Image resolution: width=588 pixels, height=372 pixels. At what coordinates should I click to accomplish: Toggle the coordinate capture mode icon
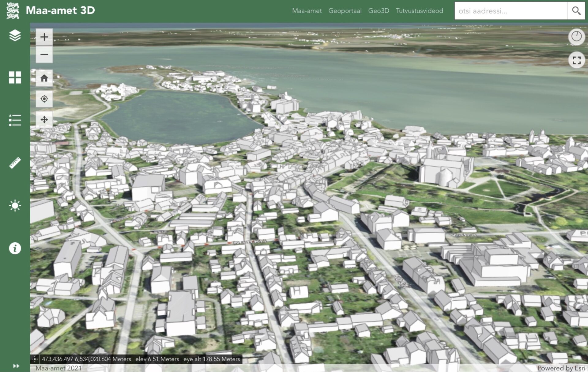click(x=35, y=359)
